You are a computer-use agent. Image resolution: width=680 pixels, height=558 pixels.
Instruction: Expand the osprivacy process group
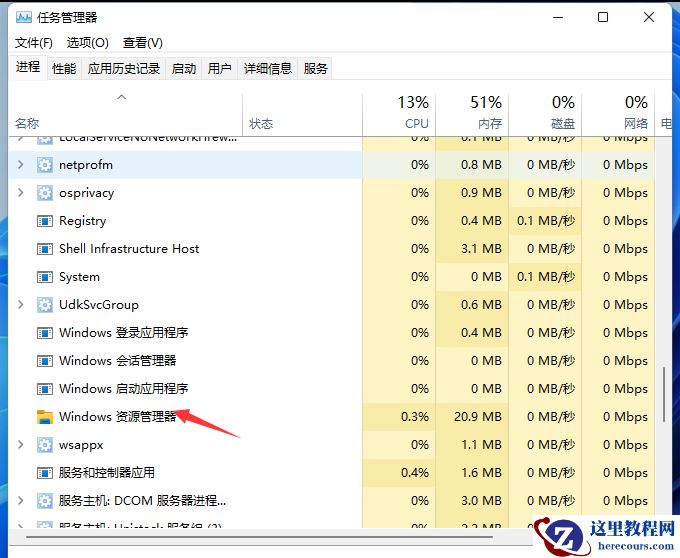(x=20, y=193)
